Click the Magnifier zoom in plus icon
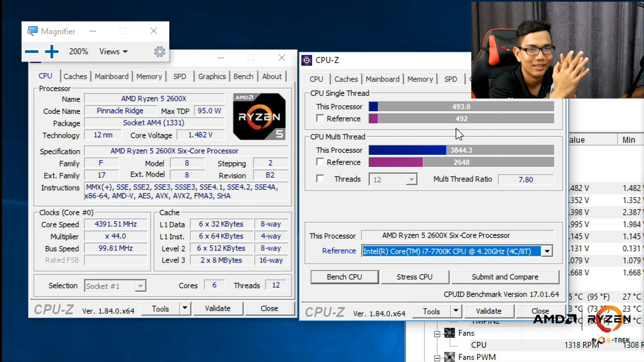Image resolution: width=644 pixels, height=362 pixels. (51, 51)
